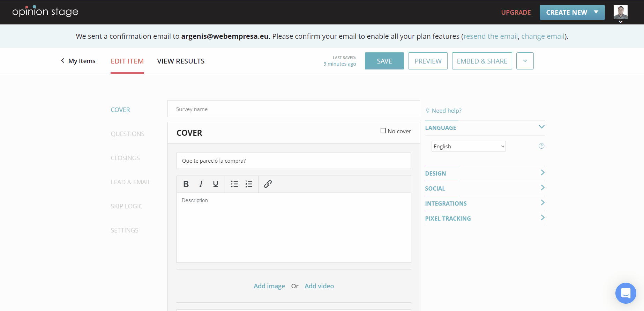
Task: Apply italic formatting to description
Action: tap(201, 184)
